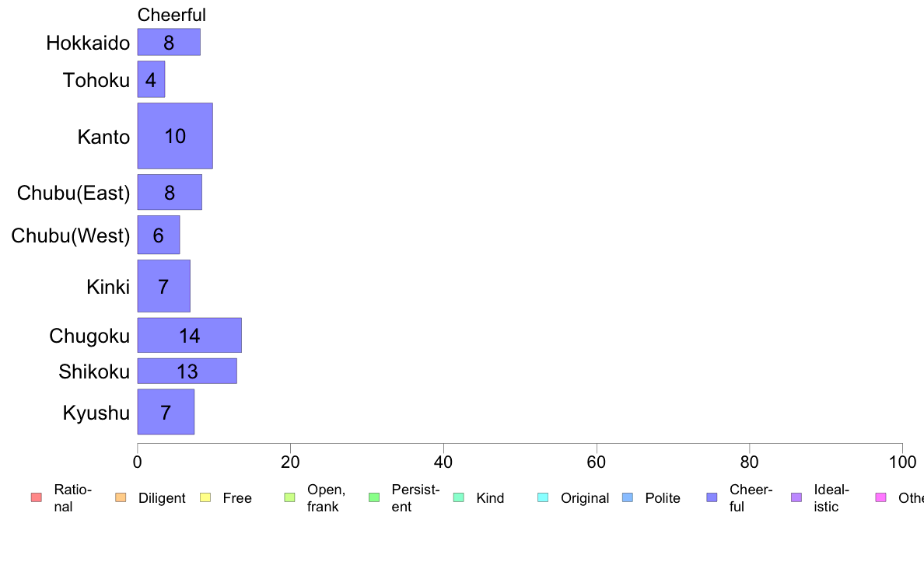Click the Kanto bar showing 10
924x572 pixels.
175,135
